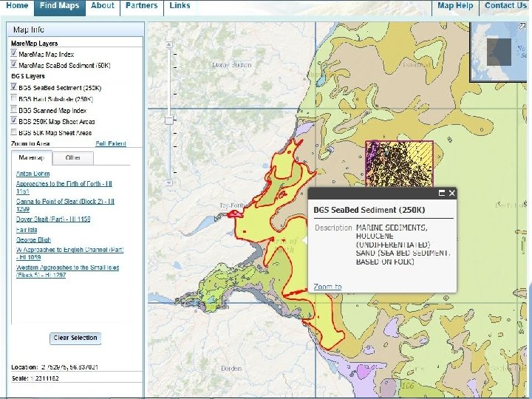Open the Links tab
532x399 pixels.
pos(180,6)
